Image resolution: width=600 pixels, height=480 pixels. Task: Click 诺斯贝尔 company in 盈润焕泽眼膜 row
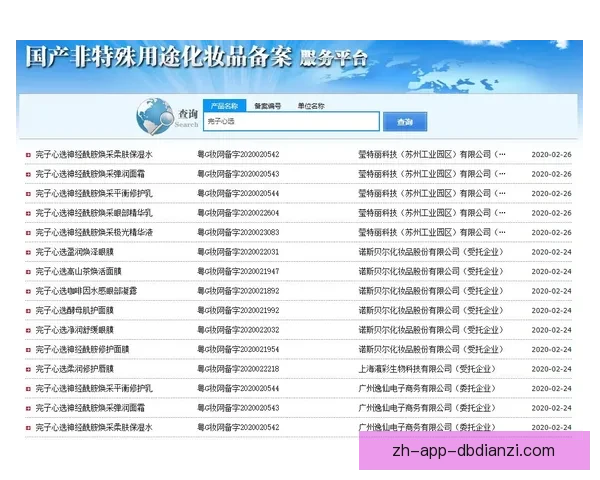(x=431, y=252)
